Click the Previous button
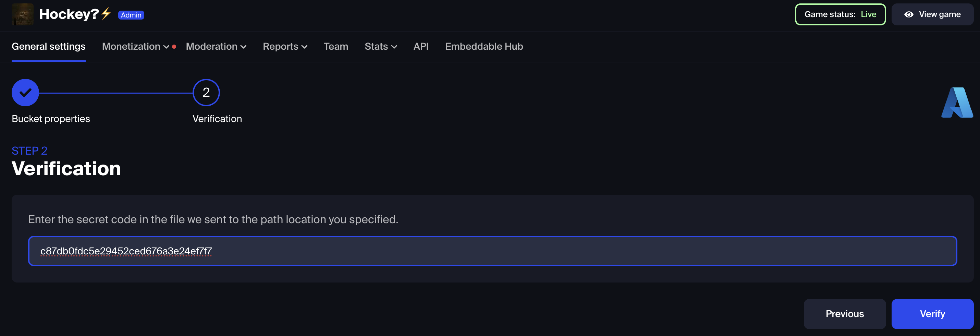The image size is (980, 336). (x=845, y=314)
